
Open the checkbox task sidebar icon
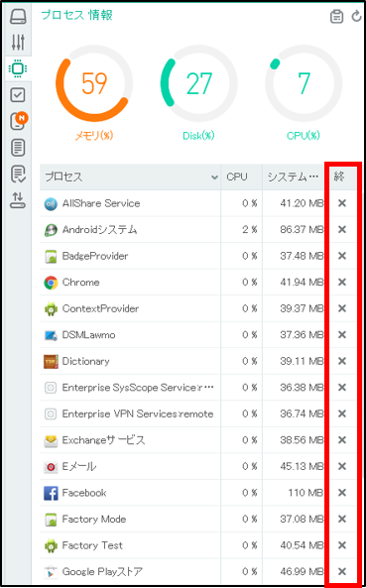(x=18, y=95)
